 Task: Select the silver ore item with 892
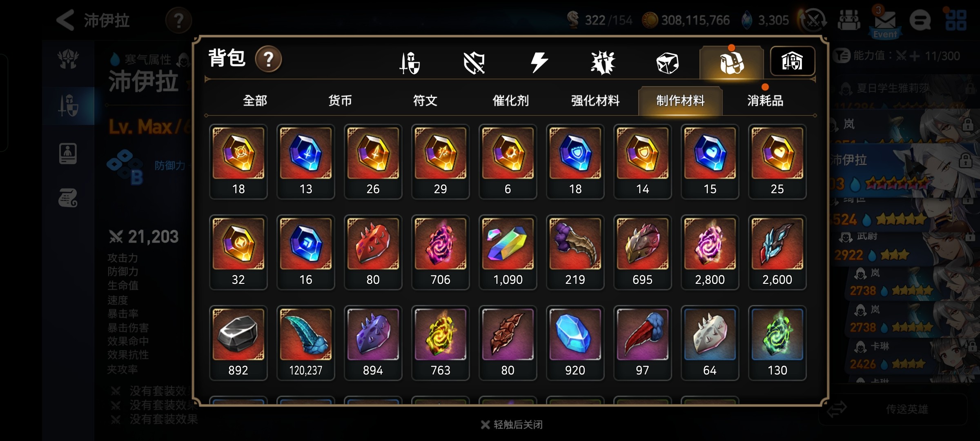(x=238, y=343)
